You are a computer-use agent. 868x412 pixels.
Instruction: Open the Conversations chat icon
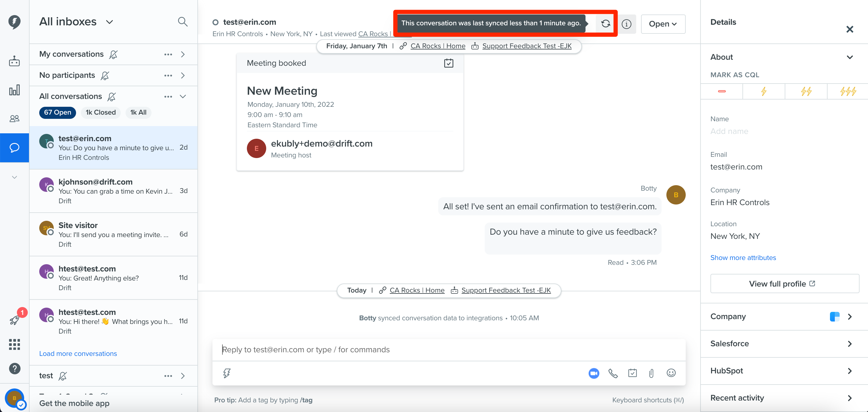point(14,147)
